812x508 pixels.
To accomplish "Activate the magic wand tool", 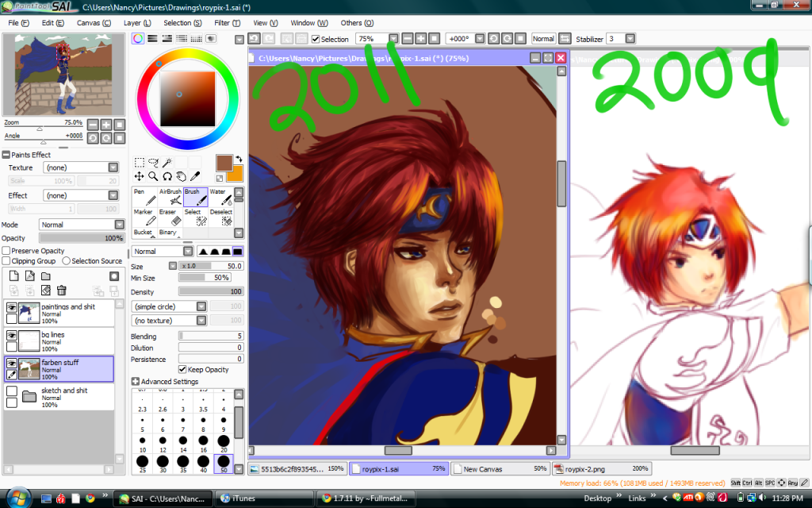I will tap(167, 163).
